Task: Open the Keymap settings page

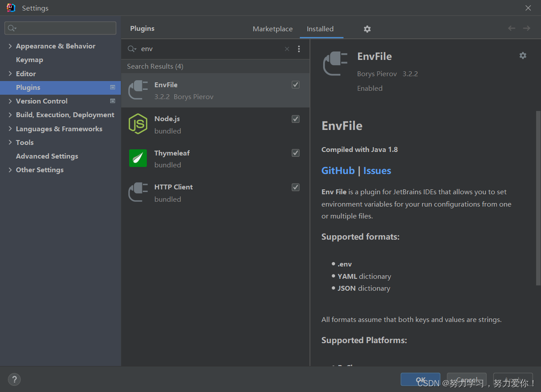Action: (x=30, y=59)
